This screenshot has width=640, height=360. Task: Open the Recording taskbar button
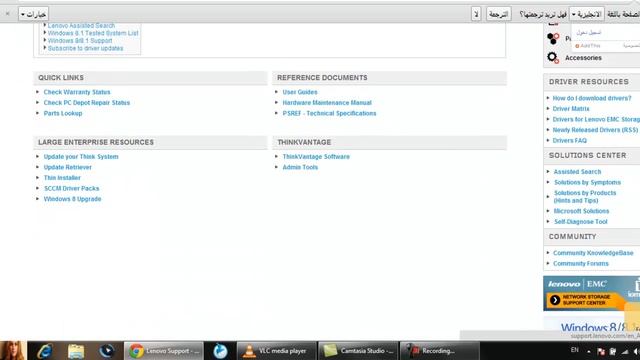[x=440, y=351]
